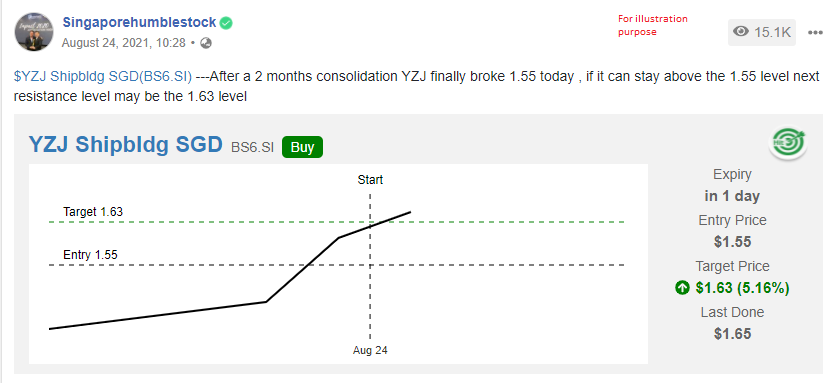Click the Entry 1.55 line label

90,255
